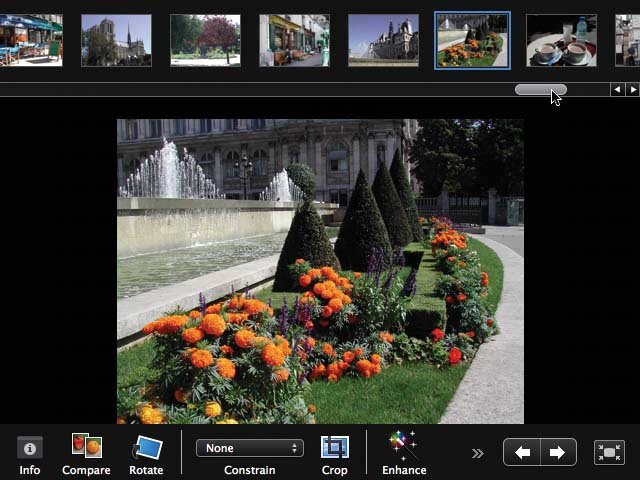The width and height of the screenshot is (640, 480).
Task: Open the Info panel
Action: click(30, 449)
